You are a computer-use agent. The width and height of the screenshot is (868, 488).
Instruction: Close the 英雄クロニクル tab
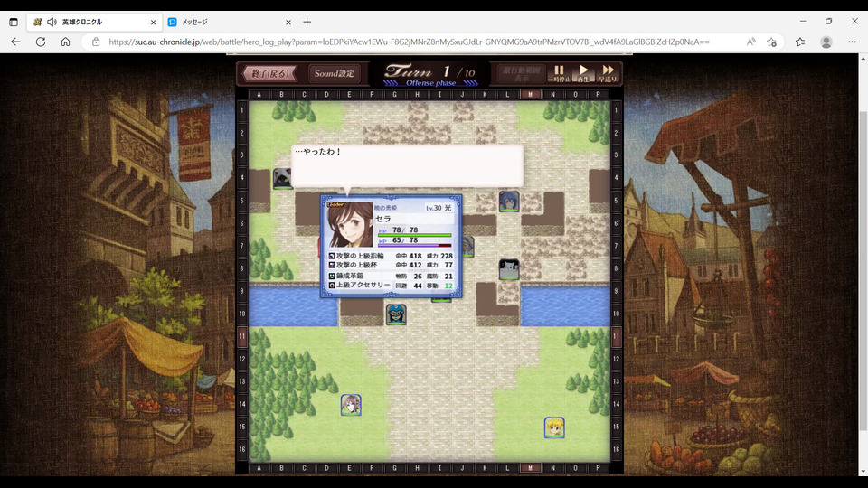click(x=154, y=22)
